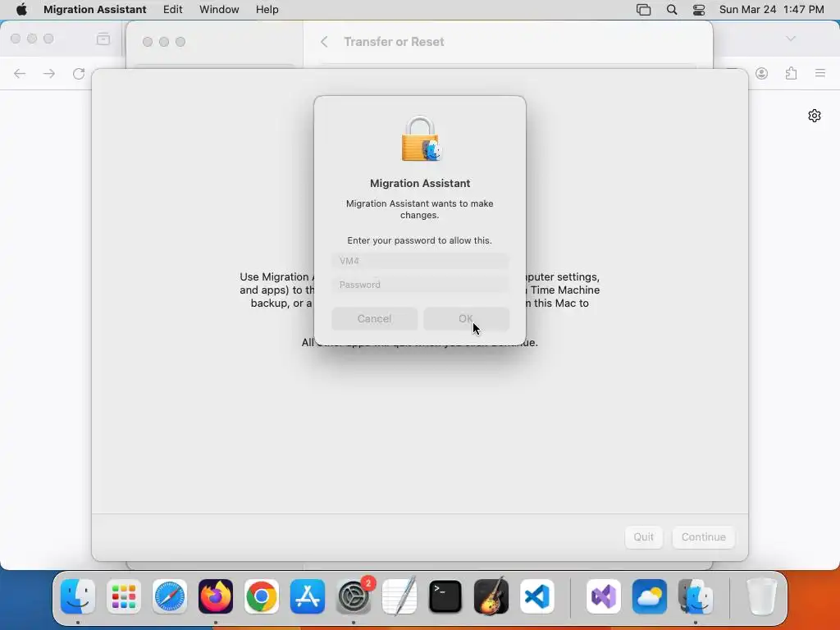The height and width of the screenshot is (630, 840).
Task: Click the VM4 username field
Action: (x=420, y=261)
